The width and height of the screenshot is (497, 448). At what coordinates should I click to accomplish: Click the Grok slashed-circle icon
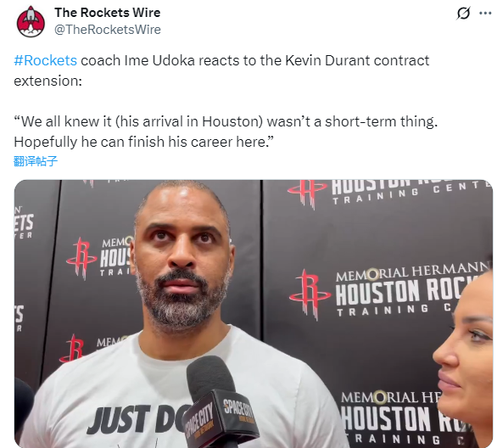tap(463, 14)
